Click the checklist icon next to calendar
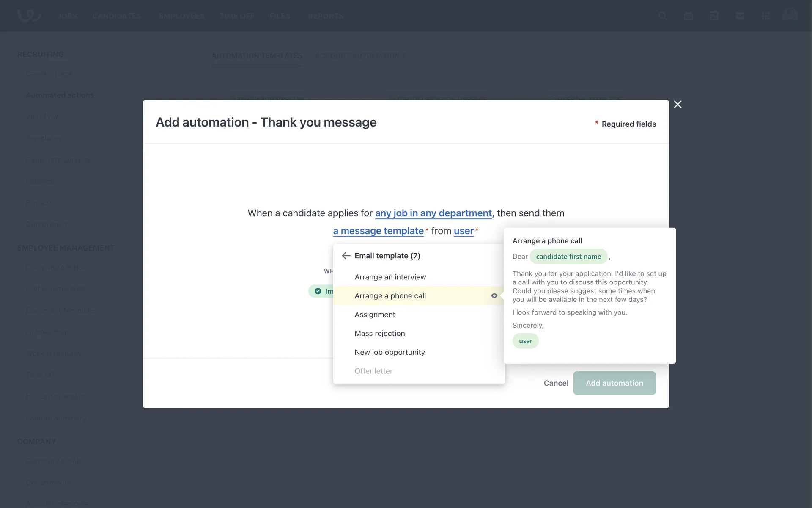The image size is (812, 508). point(714,16)
